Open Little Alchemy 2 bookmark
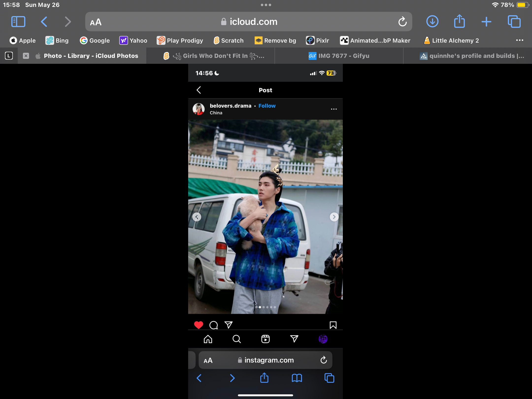Screen dimensions: 532x399 click(x=451, y=40)
